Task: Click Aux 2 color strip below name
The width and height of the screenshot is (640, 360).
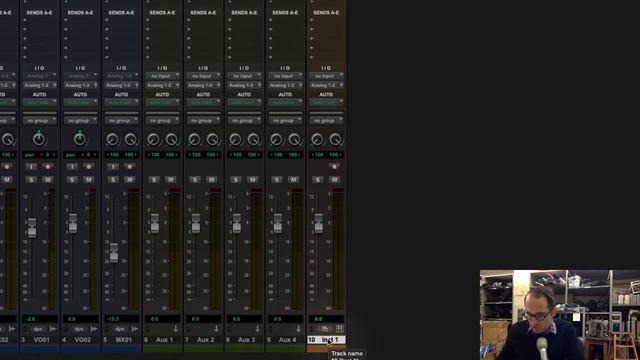Action: [x=203, y=349]
